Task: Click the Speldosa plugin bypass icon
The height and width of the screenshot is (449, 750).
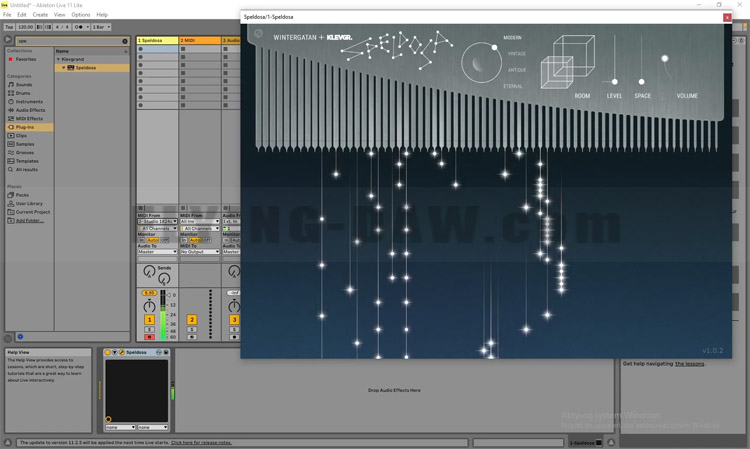Action: pos(258,33)
